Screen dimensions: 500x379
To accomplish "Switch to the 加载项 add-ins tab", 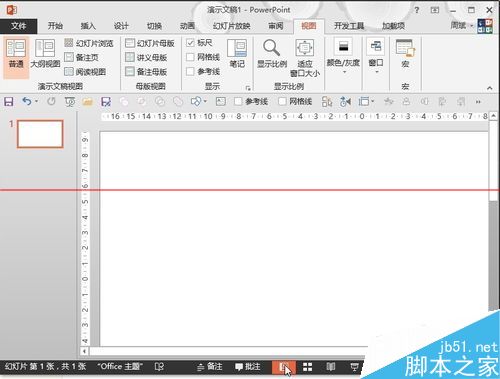I will tap(393, 26).
